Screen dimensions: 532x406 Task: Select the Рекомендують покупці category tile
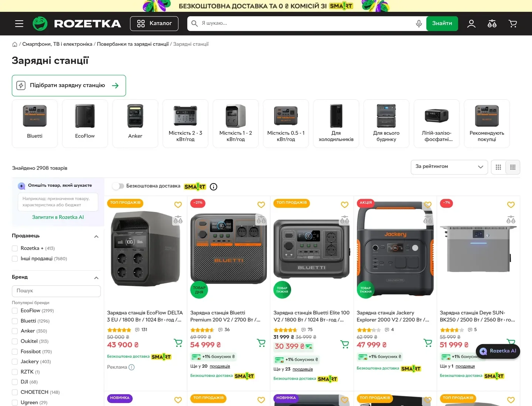[487, 124]
